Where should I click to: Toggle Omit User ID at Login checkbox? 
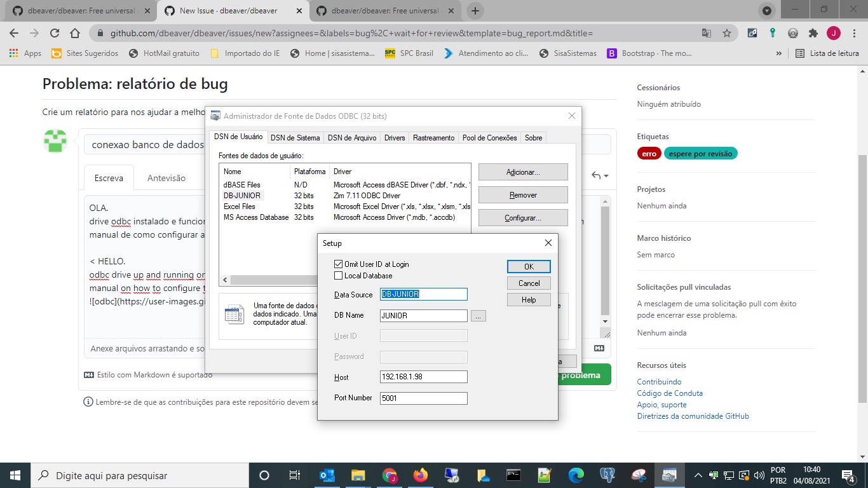[x=338, y=264]
